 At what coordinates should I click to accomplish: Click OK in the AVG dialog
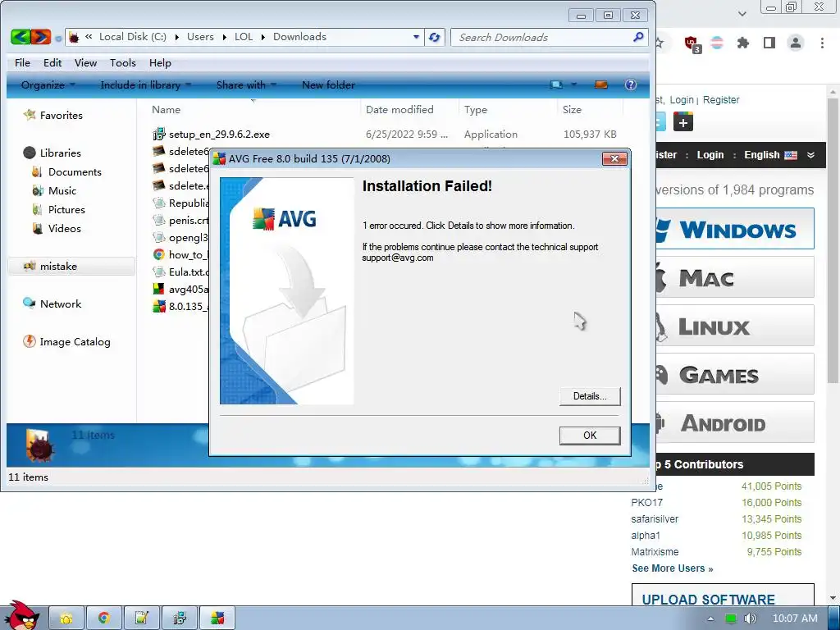pos(590,436)
